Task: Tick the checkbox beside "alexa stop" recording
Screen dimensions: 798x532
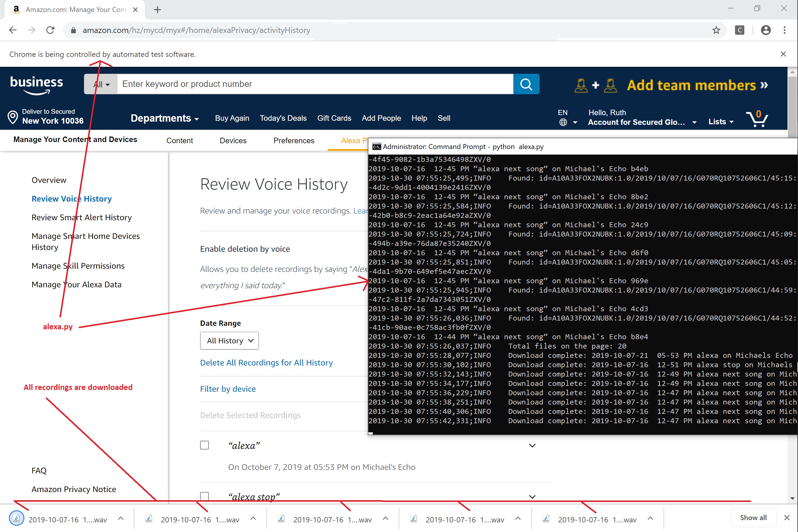Action: click(x=204, y=496)
